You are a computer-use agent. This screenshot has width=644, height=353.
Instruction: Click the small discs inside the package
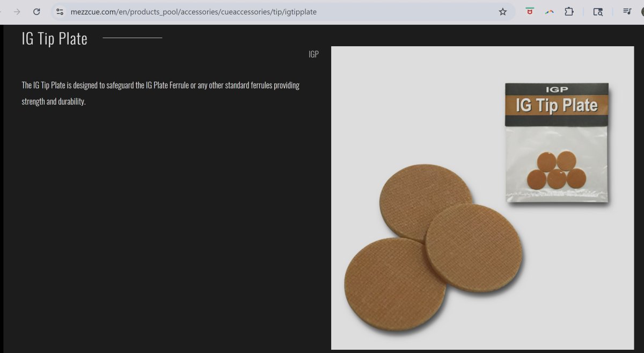click(556, 171)
